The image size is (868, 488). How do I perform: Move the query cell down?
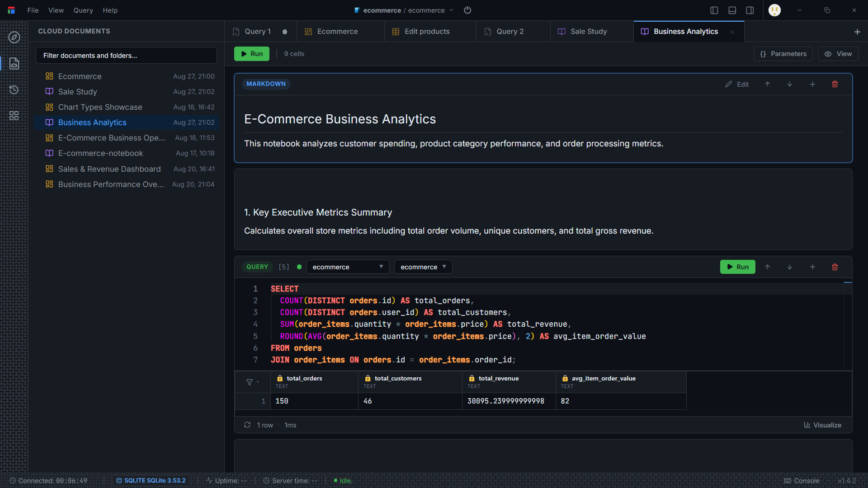pos(790,267)
